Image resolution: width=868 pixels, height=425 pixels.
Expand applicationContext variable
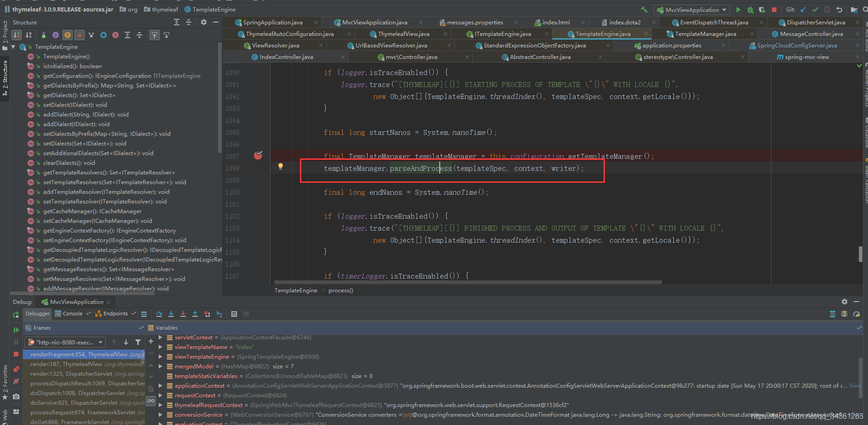160,386
